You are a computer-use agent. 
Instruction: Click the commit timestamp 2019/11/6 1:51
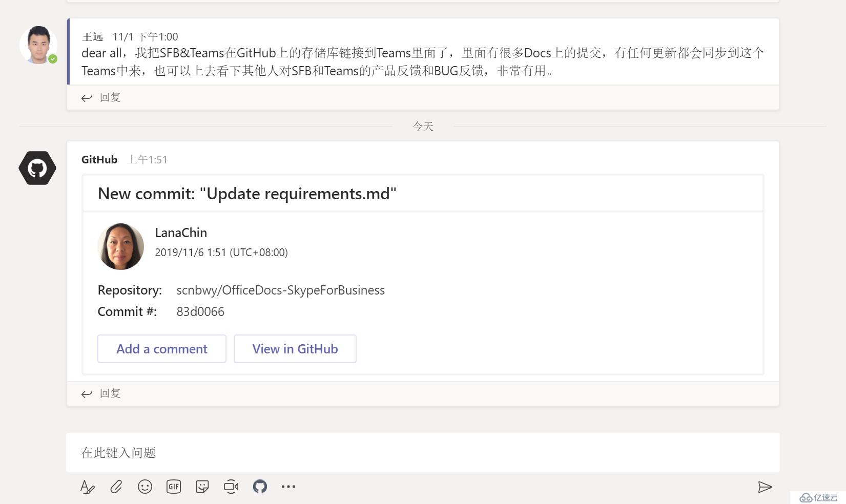coord(221,253)
